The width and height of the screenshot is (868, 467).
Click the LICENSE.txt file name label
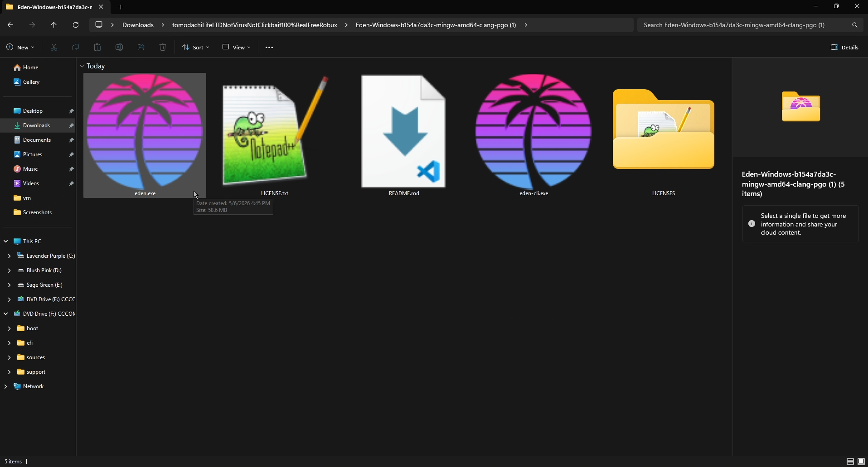click(275, 193)
